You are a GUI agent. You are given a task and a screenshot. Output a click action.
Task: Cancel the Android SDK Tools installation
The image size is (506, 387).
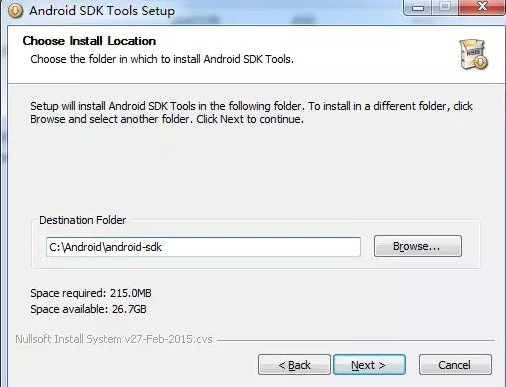point(455,365)
